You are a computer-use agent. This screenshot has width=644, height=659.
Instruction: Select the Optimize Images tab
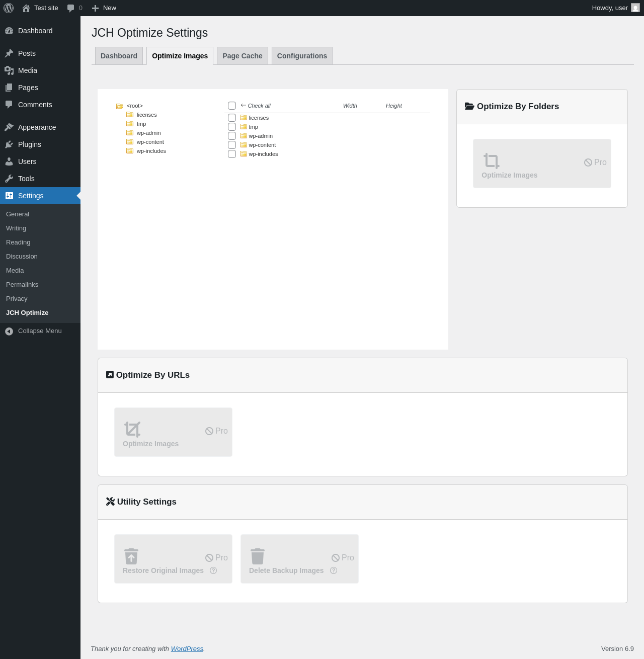(180, 56)
